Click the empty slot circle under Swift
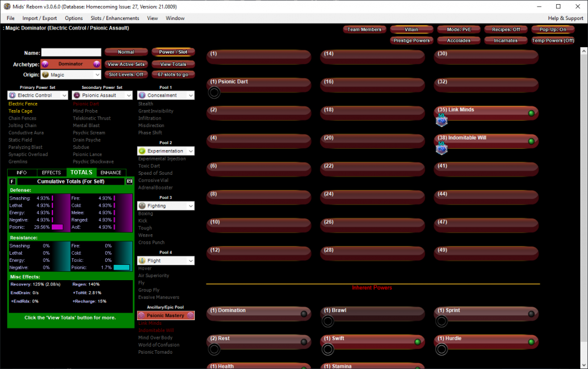 (328, 350)
